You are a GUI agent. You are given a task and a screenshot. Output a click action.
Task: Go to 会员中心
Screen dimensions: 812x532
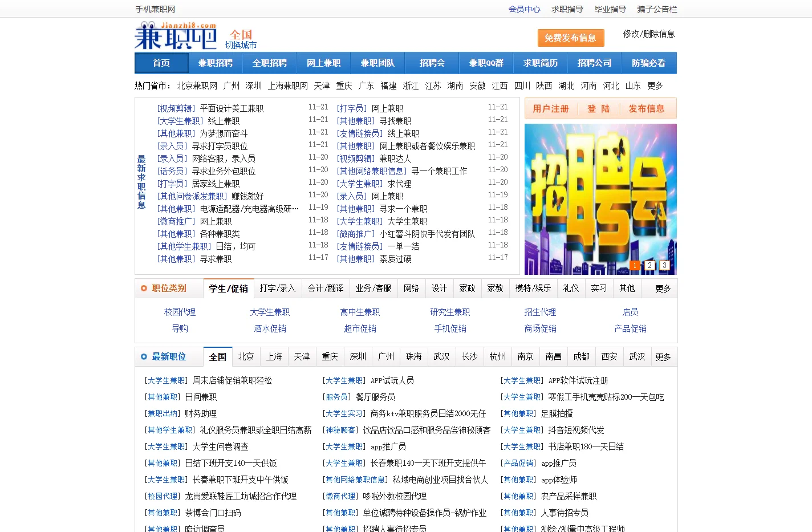pyautogui.click(x=524, y=9)
